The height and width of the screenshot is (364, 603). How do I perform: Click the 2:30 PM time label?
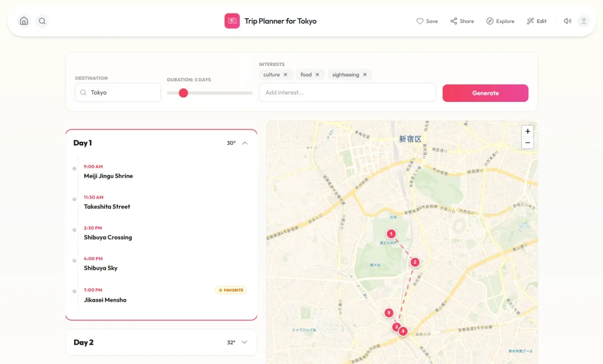click(x=92, y=228)
